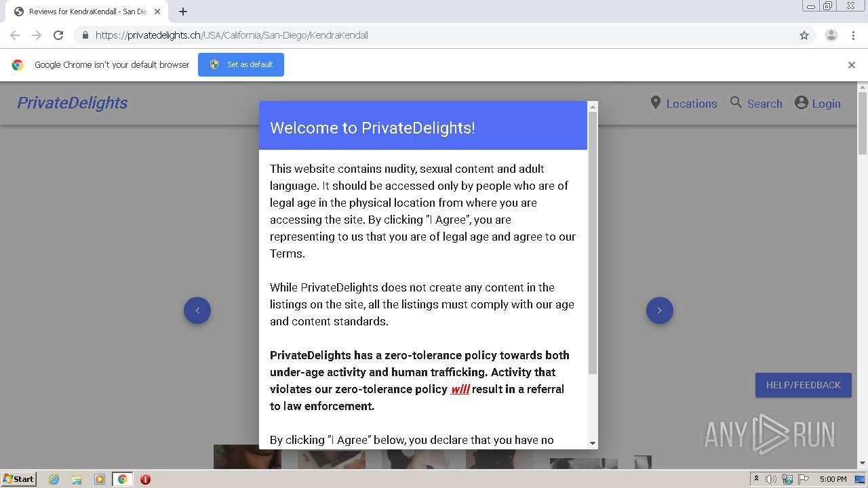Click the 5:00 PM system clock

pos(833,479)
